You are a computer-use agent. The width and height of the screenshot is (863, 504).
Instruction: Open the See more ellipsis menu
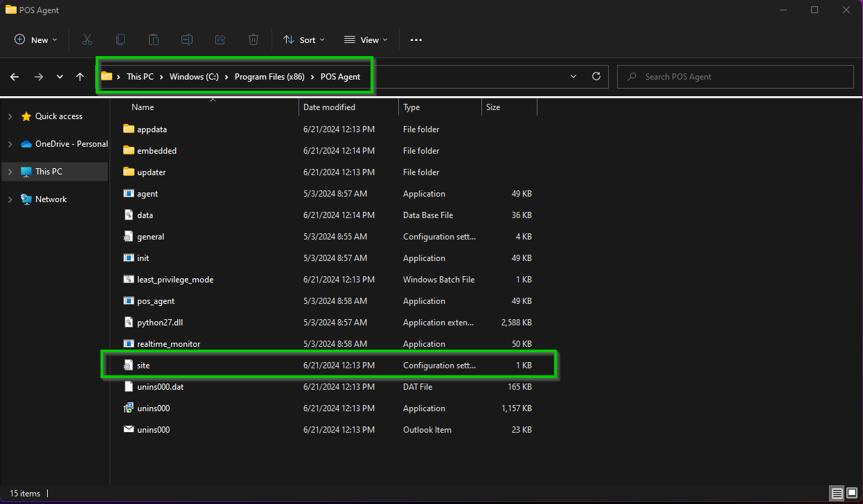416,40
